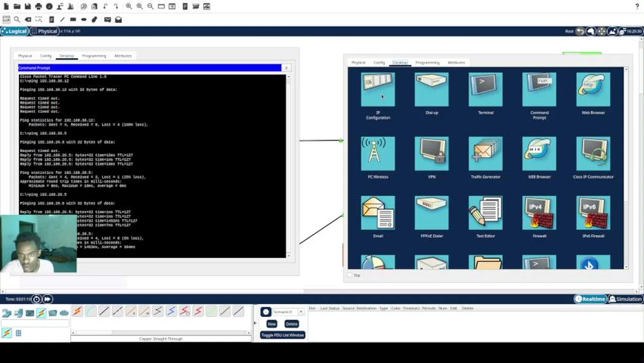Viewport: 644px width, 363px height.
Task: Click Toggle PDU List Window button
Action: [283, 335]
